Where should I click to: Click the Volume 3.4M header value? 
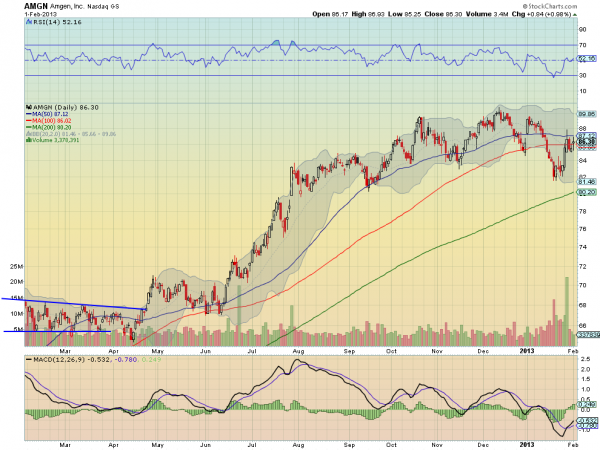point(487,14)
